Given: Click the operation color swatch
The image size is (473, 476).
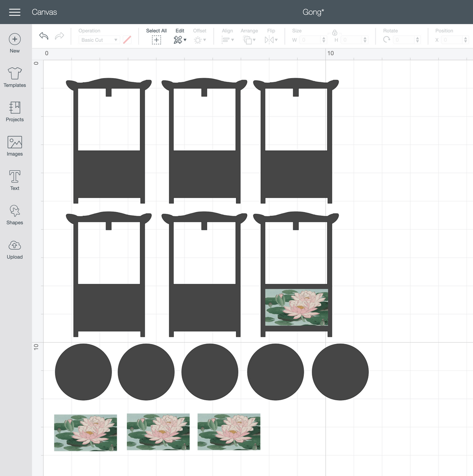Looking at the screenshot, I should [x=127, y=40].
